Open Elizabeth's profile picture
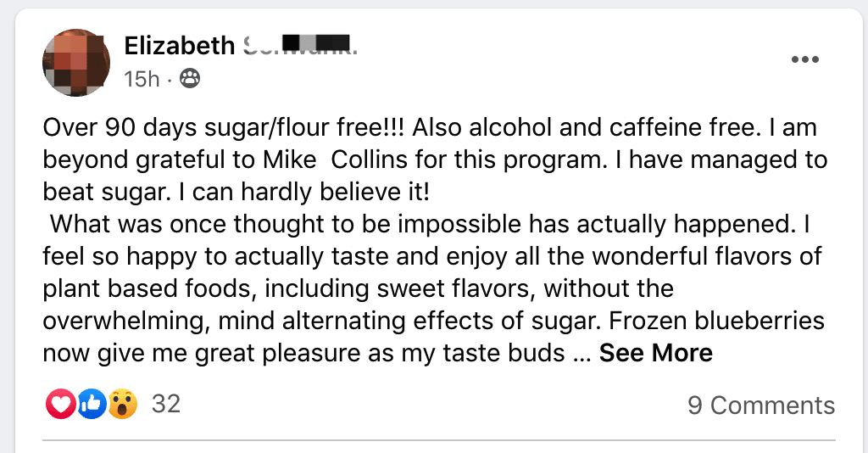This screenshot has height=453, width=868. (76, 62)
